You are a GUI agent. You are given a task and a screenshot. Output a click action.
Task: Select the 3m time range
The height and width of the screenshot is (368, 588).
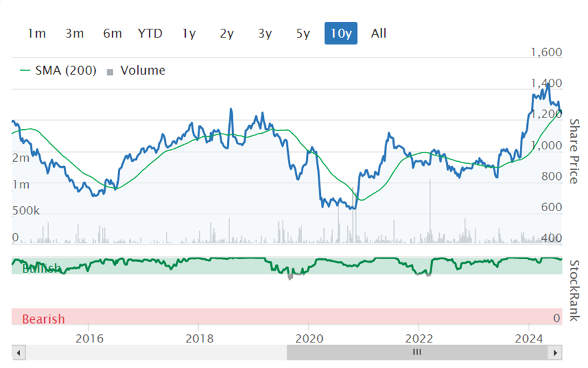point(74,33)
